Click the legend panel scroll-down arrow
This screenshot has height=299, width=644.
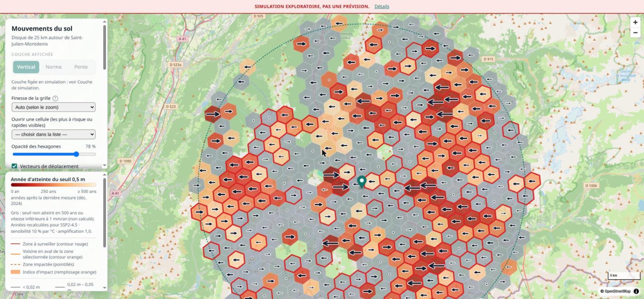104,288
